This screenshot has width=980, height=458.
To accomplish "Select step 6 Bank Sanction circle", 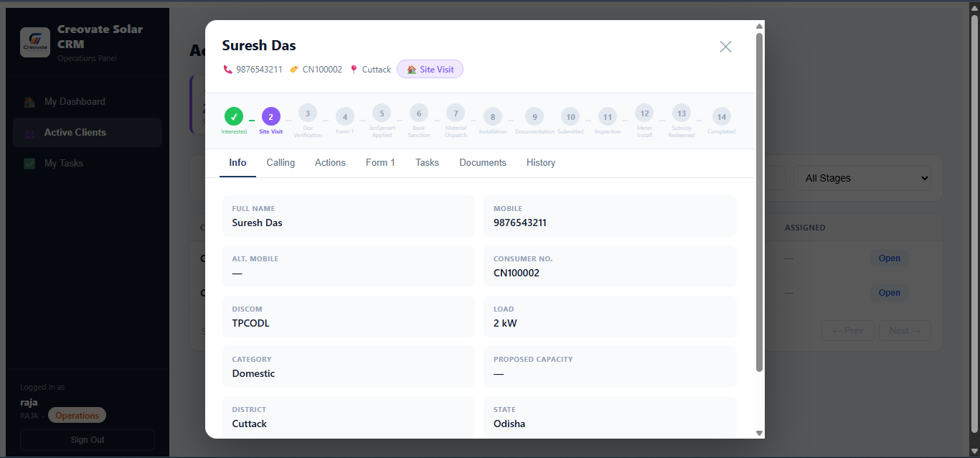I will (x=418, y=113).
